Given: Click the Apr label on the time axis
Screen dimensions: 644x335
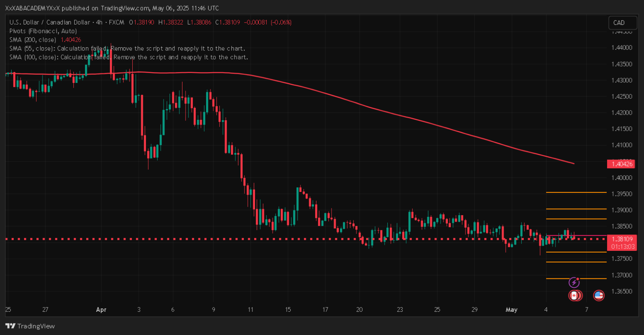Looking at the screenshot, I should (x=101, y=310).
